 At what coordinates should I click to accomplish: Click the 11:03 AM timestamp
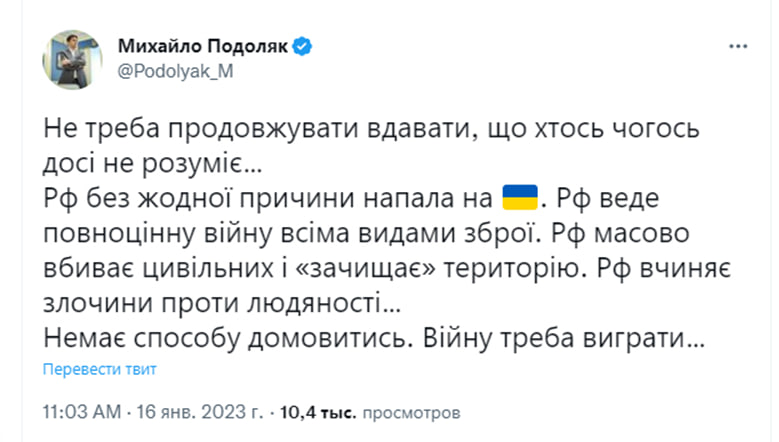coord(82,412)
